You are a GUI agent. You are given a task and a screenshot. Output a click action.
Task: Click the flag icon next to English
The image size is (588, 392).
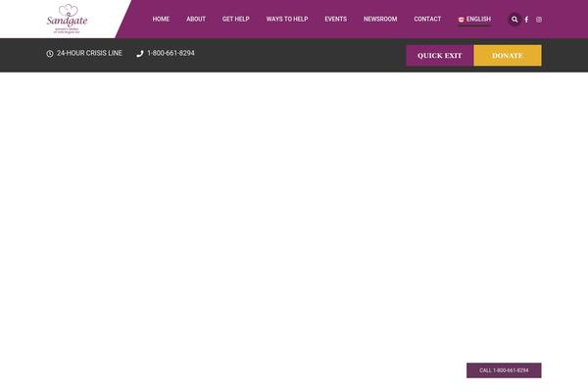coord(462,20)
